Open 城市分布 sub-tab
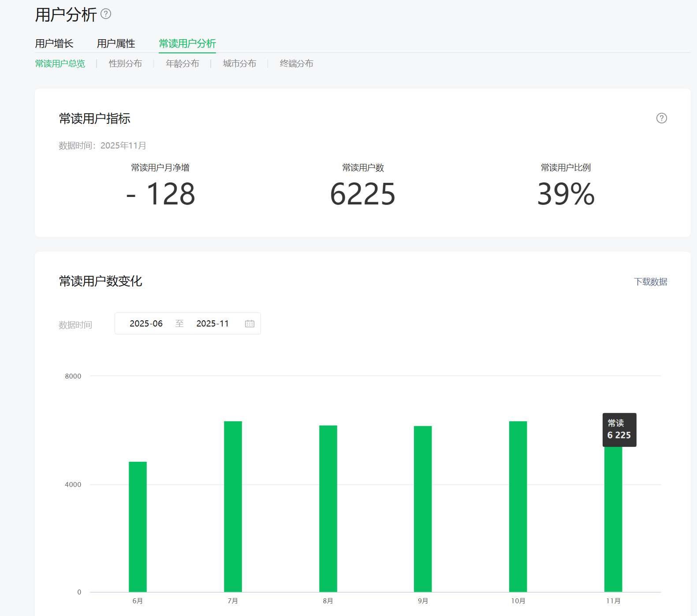 coord(239,63)
